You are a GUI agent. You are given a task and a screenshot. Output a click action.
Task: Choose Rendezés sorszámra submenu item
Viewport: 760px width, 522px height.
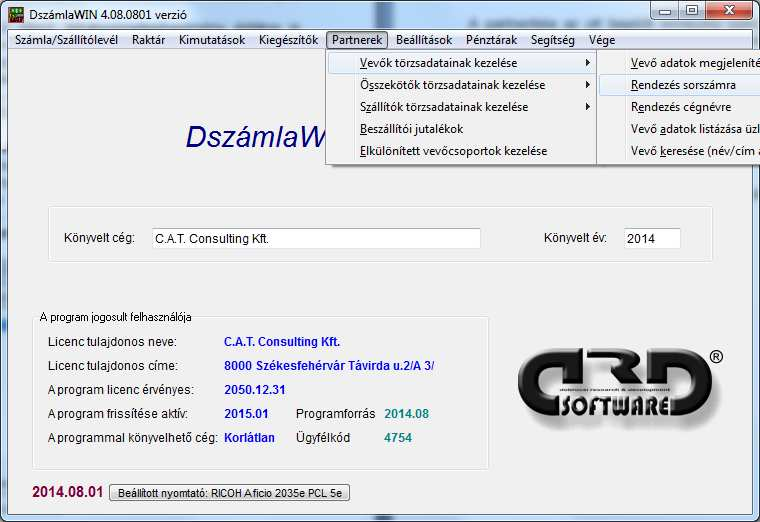tap(680, 85)
